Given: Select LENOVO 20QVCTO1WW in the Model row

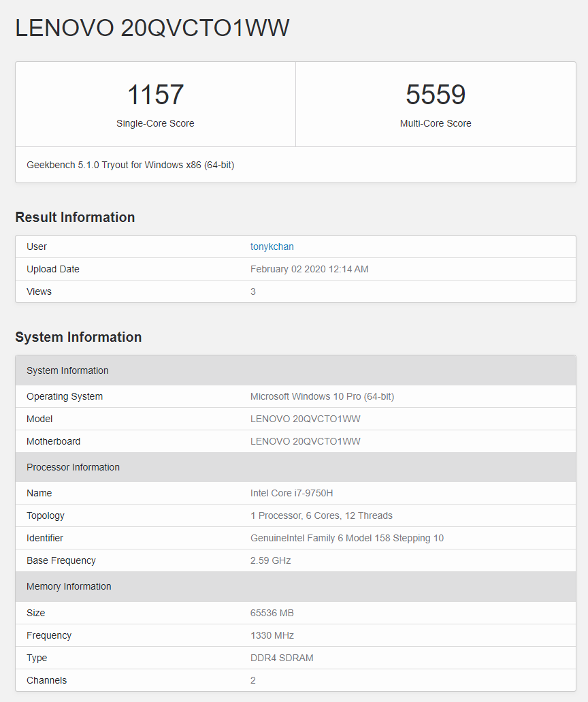Looking at the screenshot, I should tap(305, 419).
